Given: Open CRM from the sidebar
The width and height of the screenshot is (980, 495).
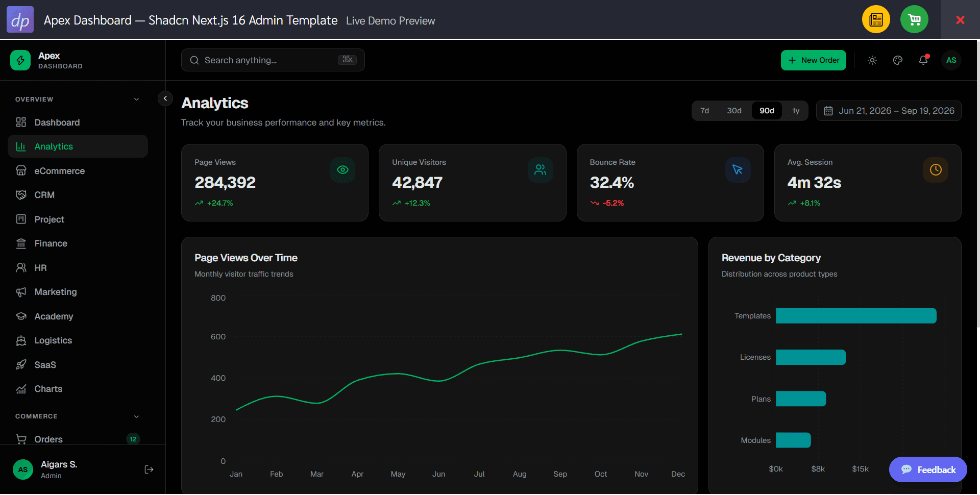Looking at the screenshot, I should (78, 195).
